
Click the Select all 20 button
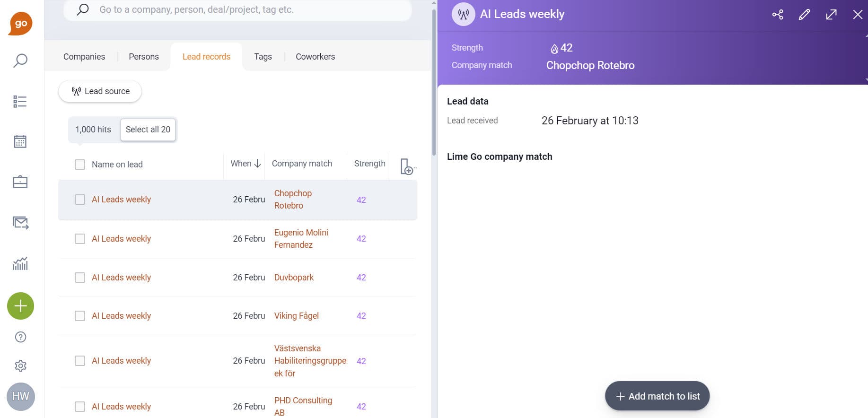tap(148, 130)
